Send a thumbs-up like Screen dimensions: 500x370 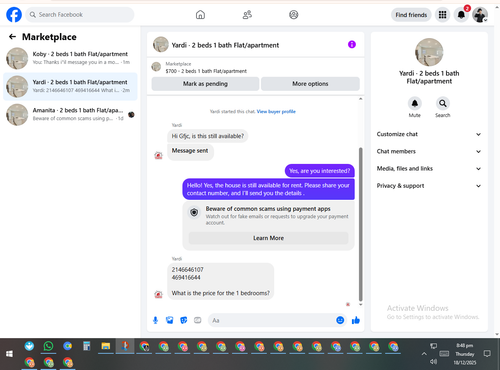click(356, 320)
